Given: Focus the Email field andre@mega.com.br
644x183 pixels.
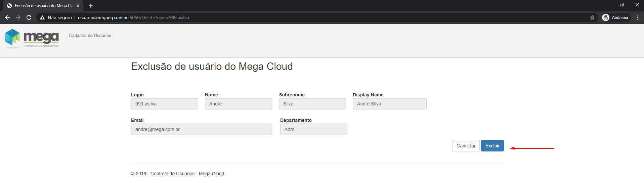Looking at the screenshot, I should coord(201,129).
